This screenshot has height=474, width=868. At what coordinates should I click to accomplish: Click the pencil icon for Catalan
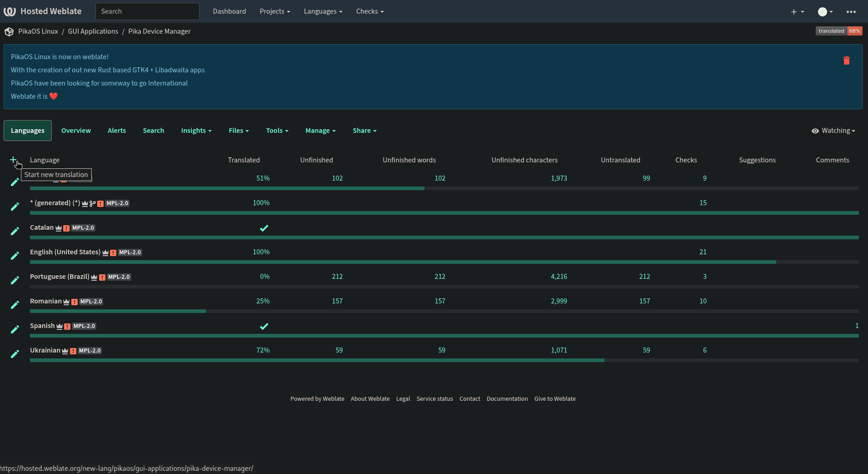[15, 231]
